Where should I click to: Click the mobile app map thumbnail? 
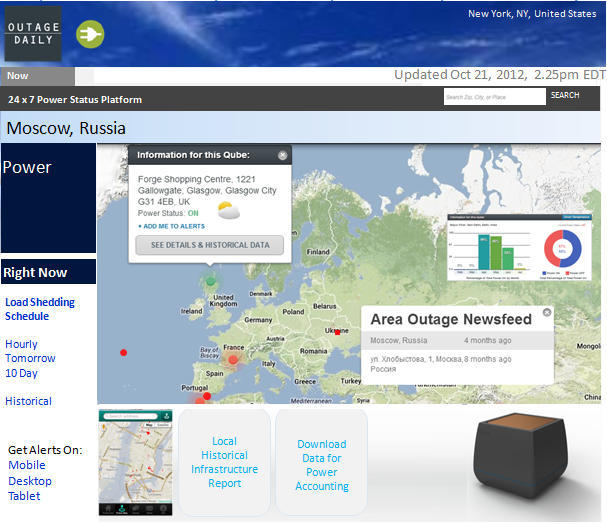[x=135, y=462]
